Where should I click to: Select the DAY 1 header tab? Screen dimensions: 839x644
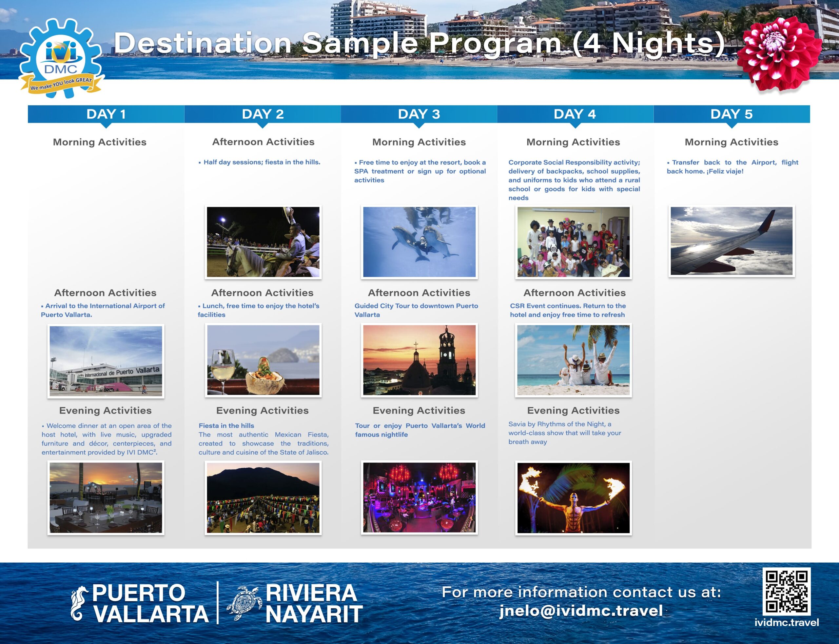[x=106, y=114]
